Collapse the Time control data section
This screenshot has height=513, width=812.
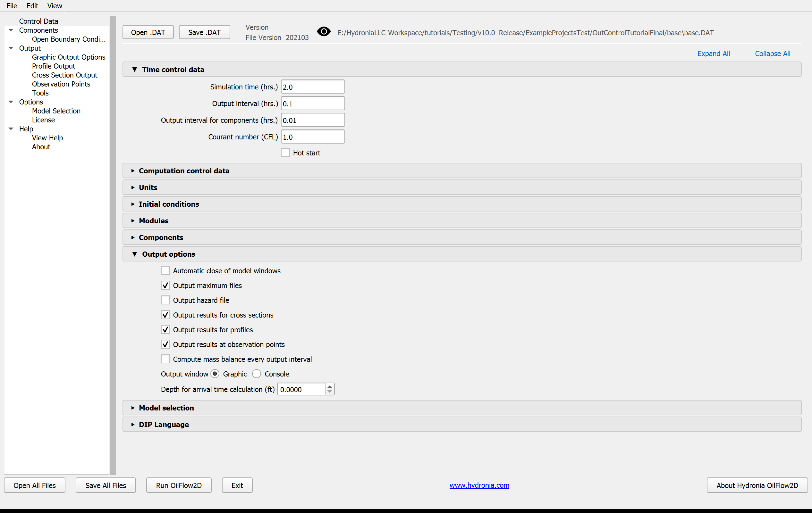[x=461, y=70]
